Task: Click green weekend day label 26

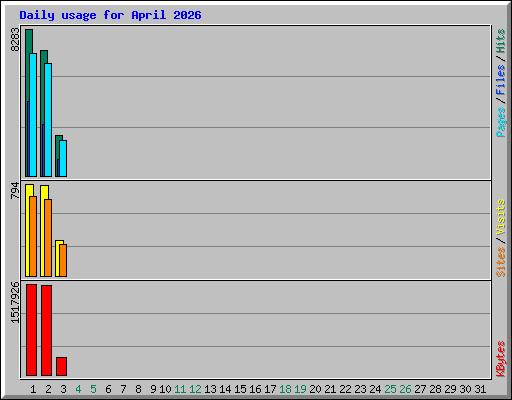Action: coord(405,389)
